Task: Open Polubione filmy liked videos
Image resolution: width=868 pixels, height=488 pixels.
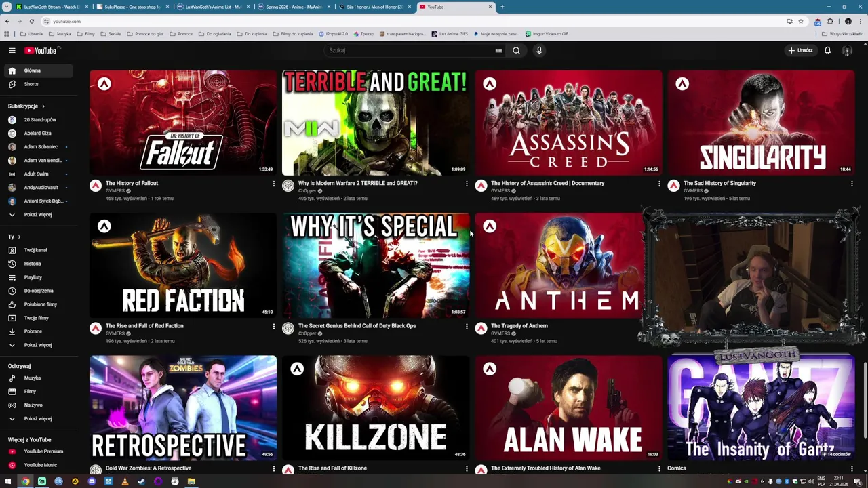Action: [x=37, y=304]
